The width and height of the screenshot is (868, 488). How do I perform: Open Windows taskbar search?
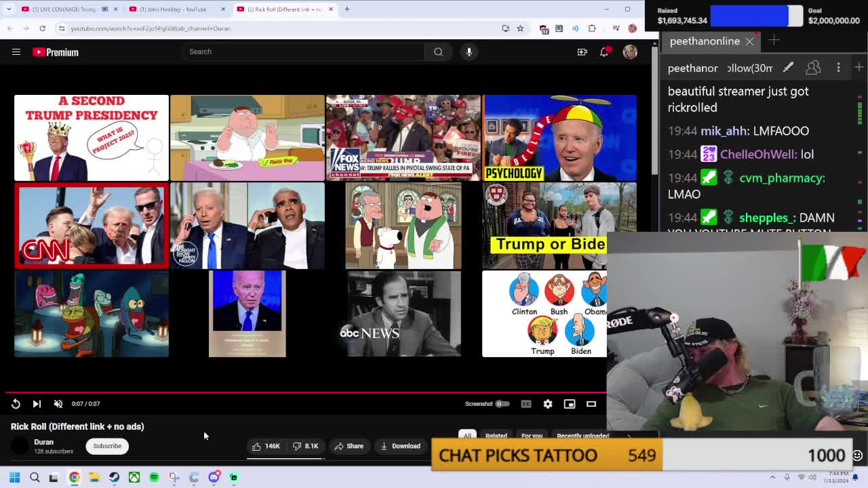tap(35, 477)
